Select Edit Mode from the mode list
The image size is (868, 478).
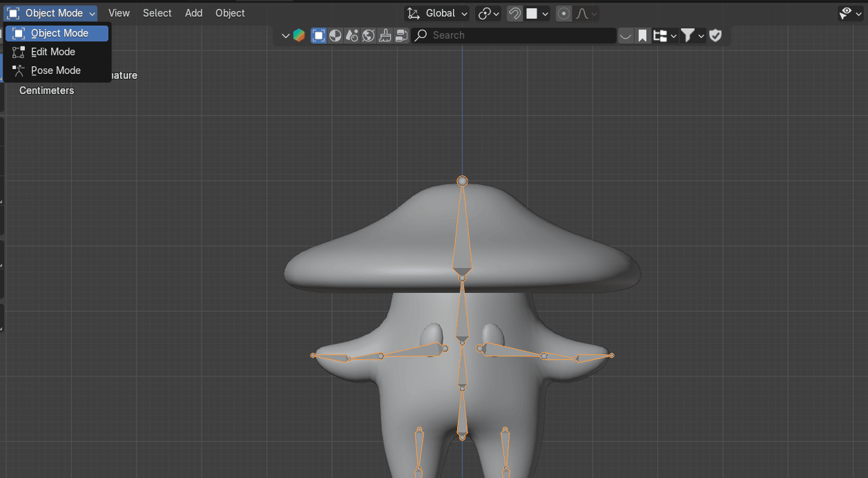click(x=53, y=52)
